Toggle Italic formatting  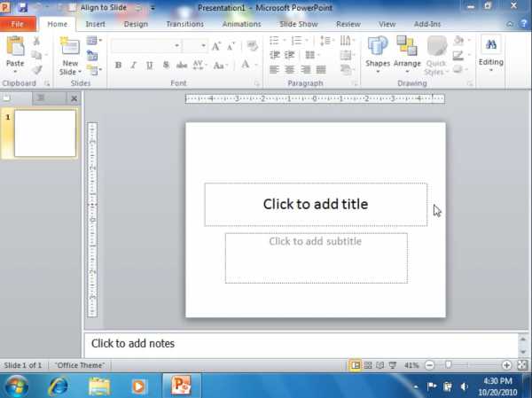(134, 65)
